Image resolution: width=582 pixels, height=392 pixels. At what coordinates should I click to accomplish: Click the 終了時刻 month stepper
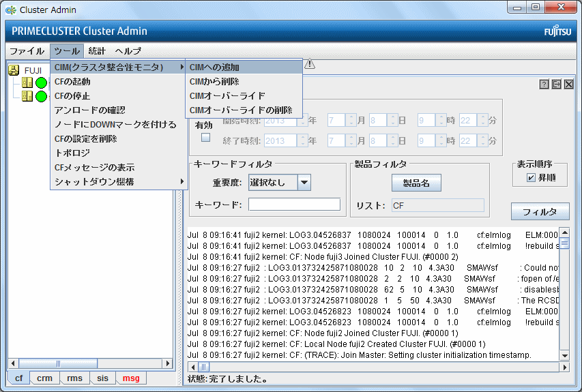[351, 140]
